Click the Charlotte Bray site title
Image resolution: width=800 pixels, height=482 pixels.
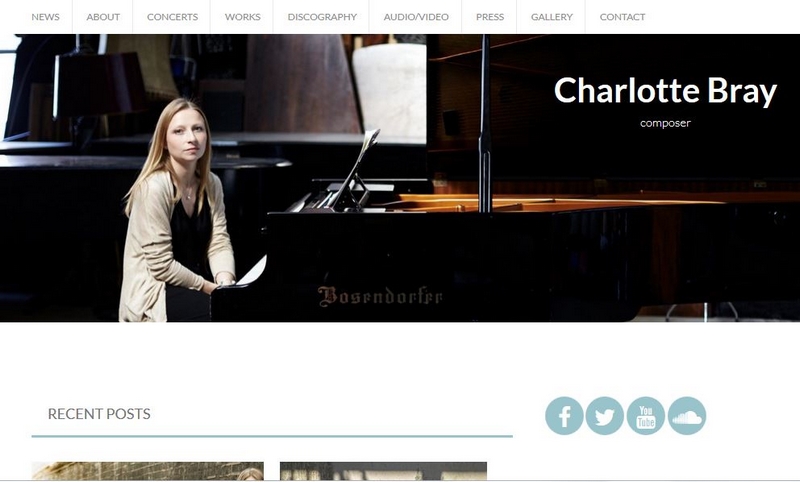pos(665,91)
